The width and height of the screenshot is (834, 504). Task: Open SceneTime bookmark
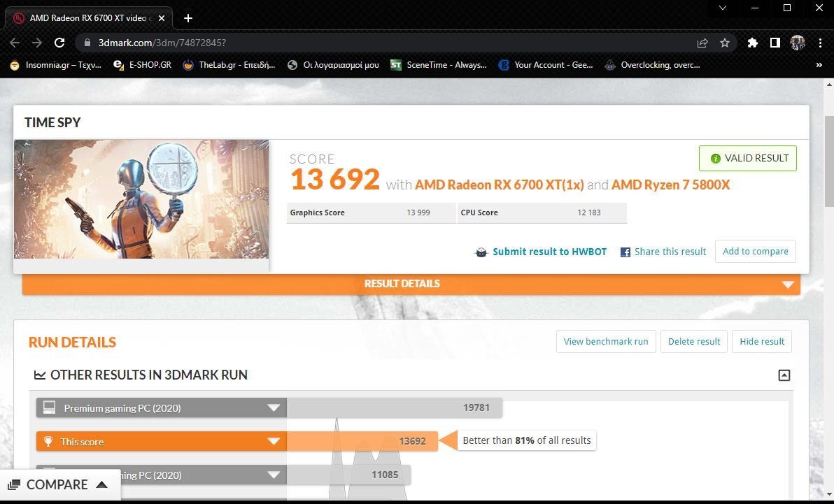439,65
